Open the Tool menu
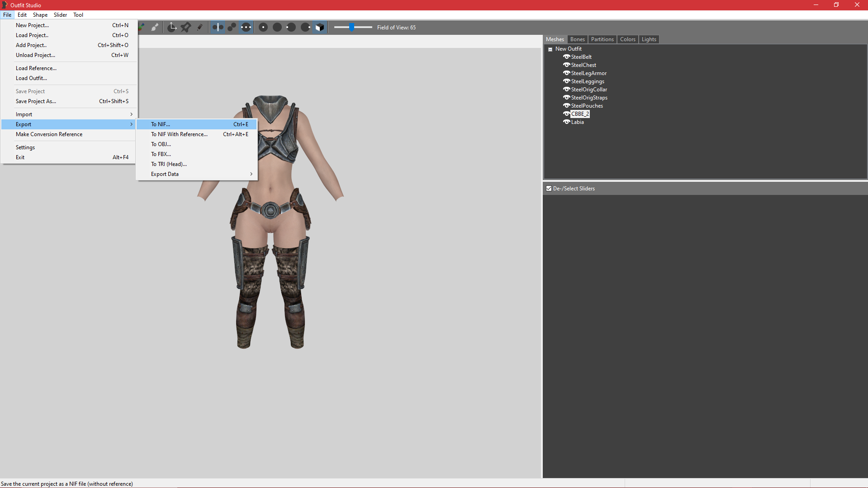The height and width of the screenshot is (488, 868). coord(78,15)
